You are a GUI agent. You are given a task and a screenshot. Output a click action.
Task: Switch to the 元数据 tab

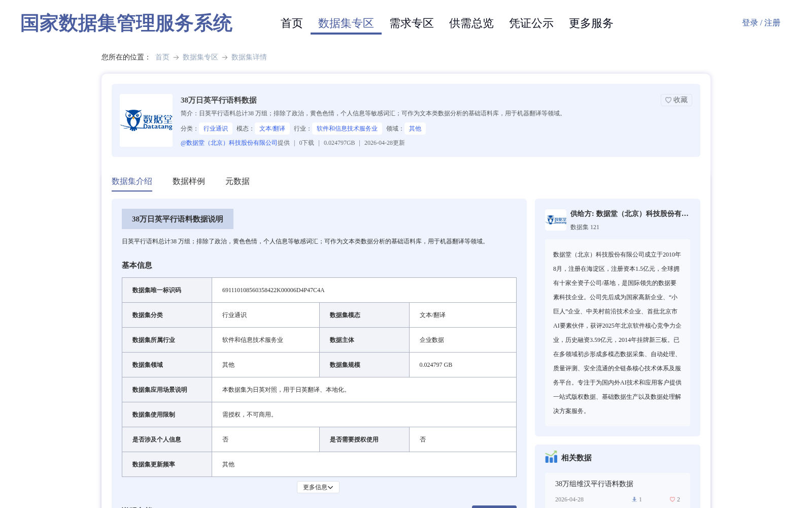pos(238,181)
